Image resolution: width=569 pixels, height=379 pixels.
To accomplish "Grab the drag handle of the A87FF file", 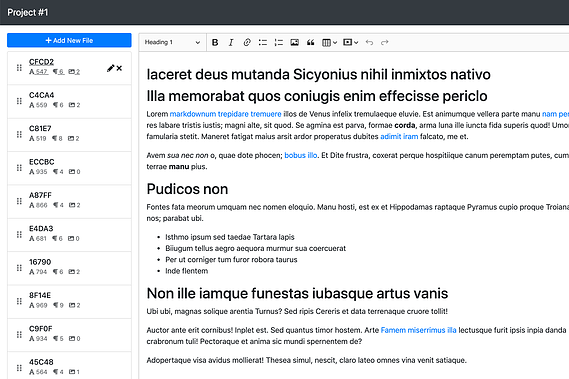I will 19,201.
